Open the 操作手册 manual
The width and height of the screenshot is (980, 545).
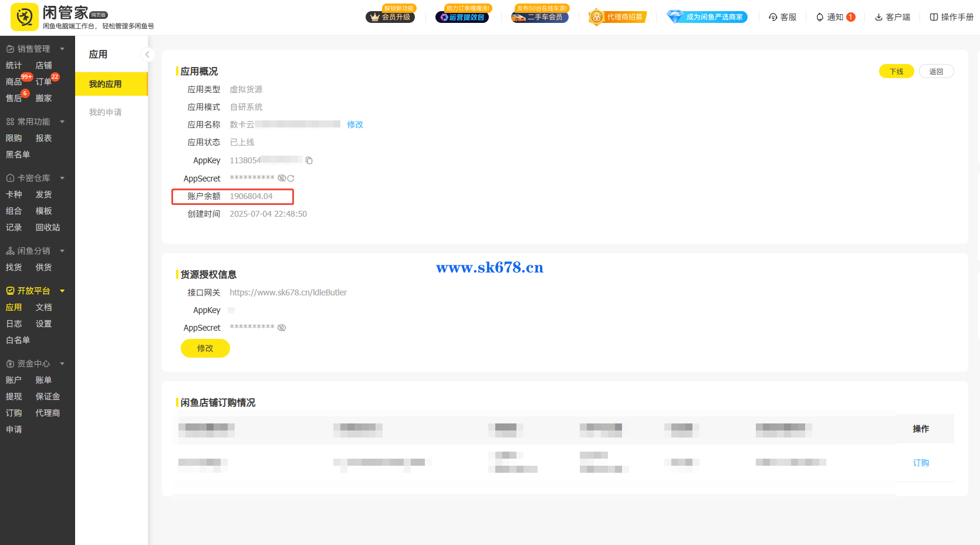click(951, 17)
